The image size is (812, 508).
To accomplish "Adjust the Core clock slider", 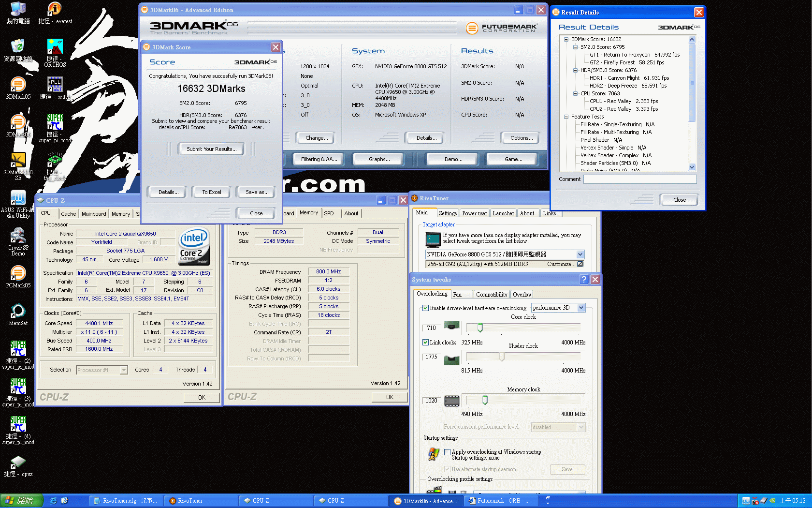I will (480, 328).
